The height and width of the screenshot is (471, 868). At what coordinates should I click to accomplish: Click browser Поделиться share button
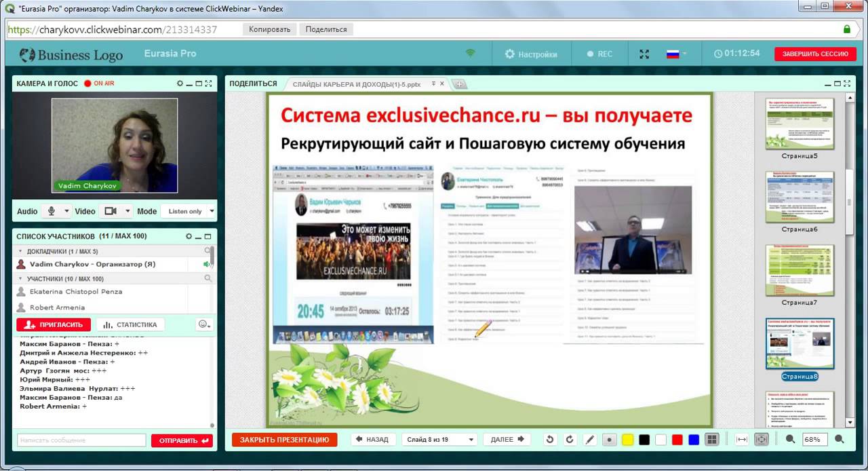pyautogui.click(x=326, y=29)
